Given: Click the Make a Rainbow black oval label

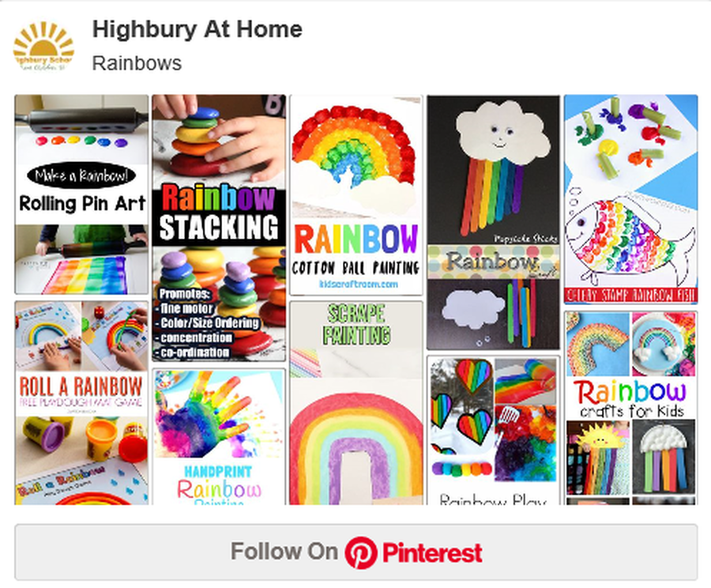Looking at the screenshot, I should [x=81, y=175].
